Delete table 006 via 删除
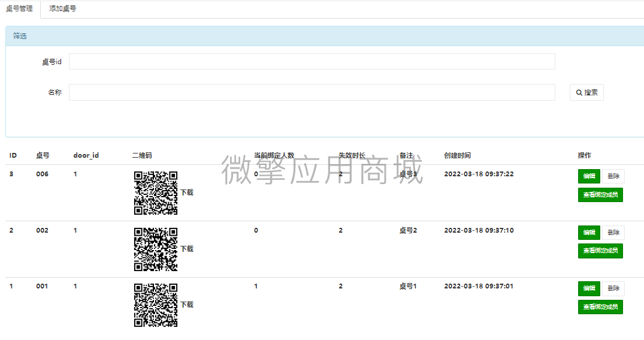The width and height of the screenshot is (644, 340). tap(613, 176)
